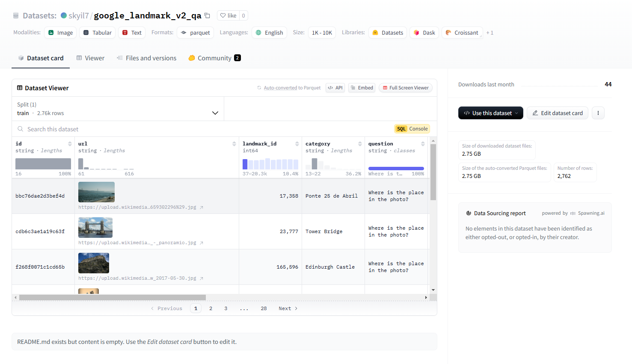This screenshot has width=632, height=364.
Task: Open the skyil7 user avatar
Action: point(64,15)
